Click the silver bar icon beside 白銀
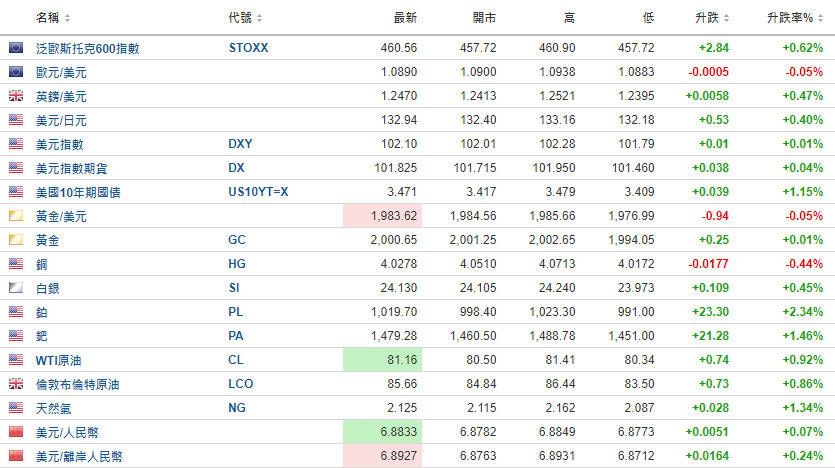 pyautogui.click(x=16, y=288)
